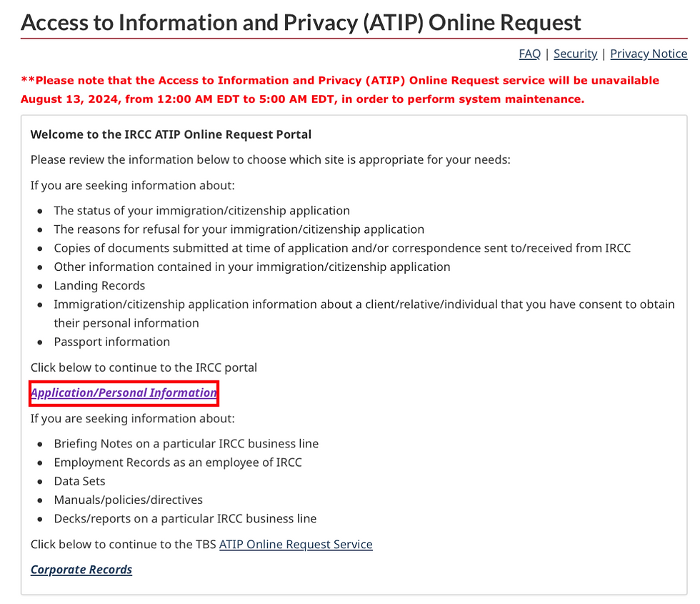The image size is (700, 604).
Task: Click 'Copies of documents submitted at time of application' item
Action: pyautogui.click(x=342, y=248)
